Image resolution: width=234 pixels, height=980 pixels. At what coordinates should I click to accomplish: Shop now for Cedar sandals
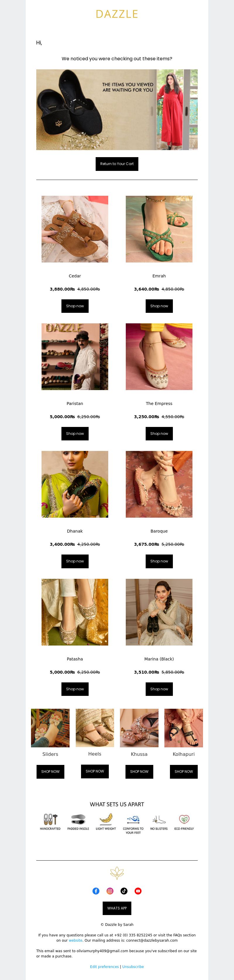pyautogui.click(x=75, y=306)
